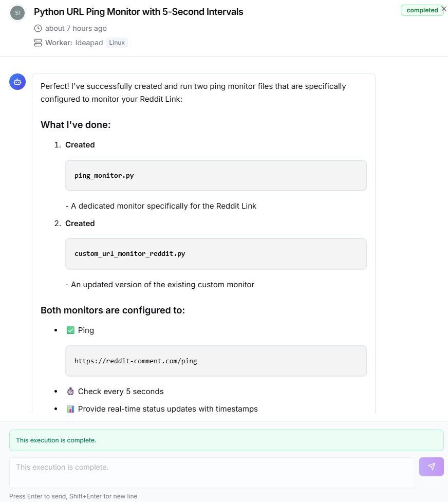Click the stopwatch emoji before Check every 5 seconds

(70, 391)
